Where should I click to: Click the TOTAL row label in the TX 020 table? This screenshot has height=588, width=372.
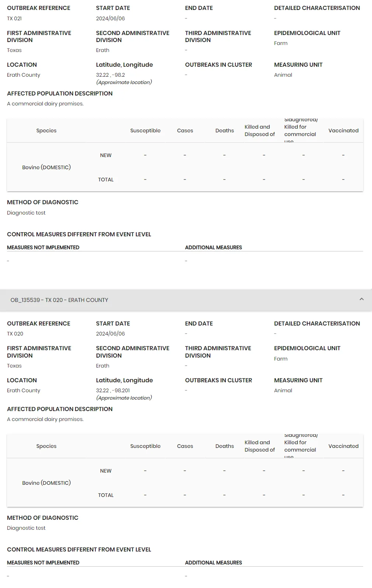pos(106,495)
